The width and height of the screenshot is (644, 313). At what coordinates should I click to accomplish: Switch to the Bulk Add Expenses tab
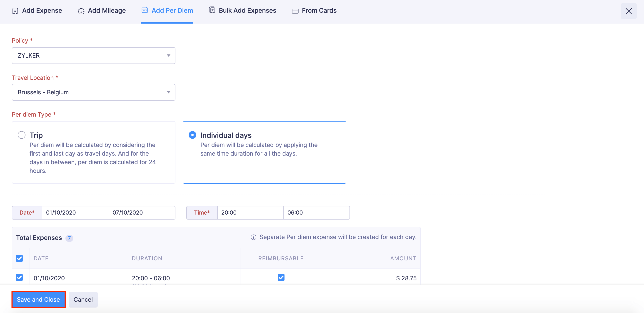coord(247,10)
